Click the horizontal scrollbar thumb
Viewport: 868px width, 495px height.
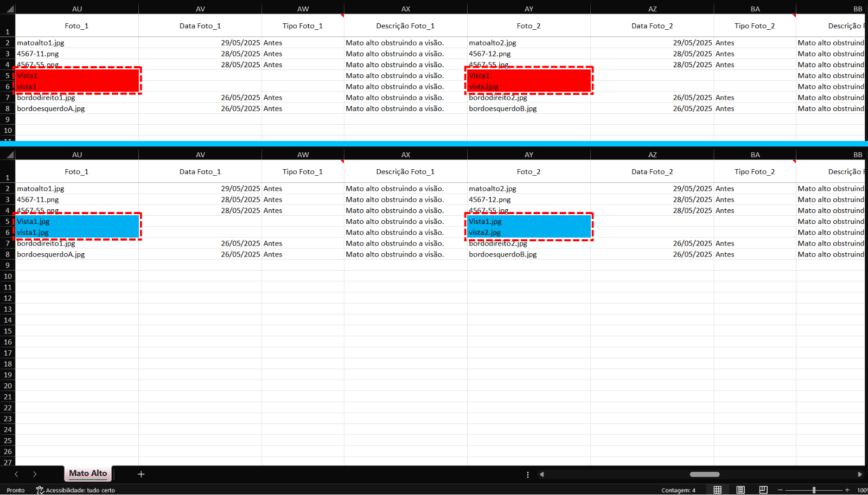[704, 474]
